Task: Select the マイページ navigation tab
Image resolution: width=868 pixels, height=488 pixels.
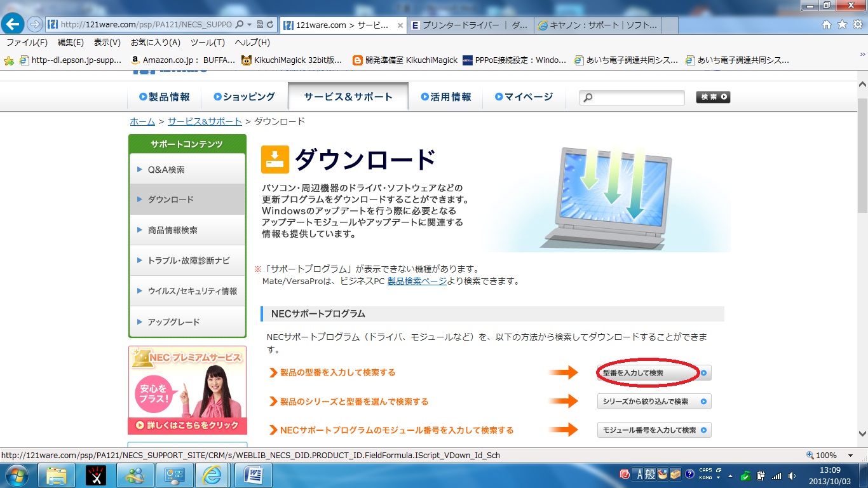Action: tap(524, 97)
